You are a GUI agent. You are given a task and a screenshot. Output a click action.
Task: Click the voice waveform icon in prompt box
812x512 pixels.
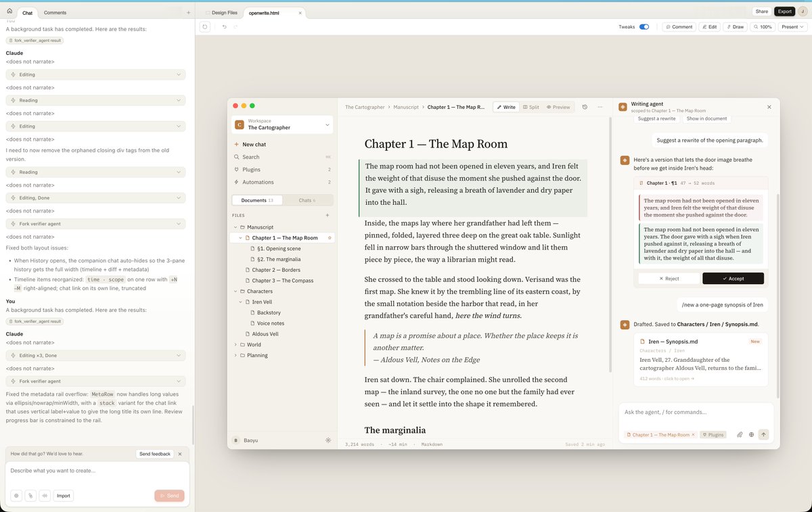[45, 496]
